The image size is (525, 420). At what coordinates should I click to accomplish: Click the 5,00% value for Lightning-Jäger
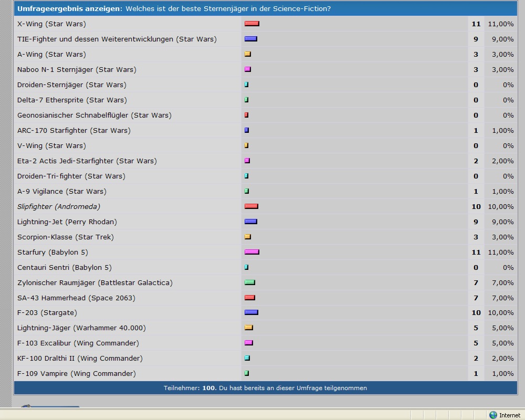click(502, 328)
